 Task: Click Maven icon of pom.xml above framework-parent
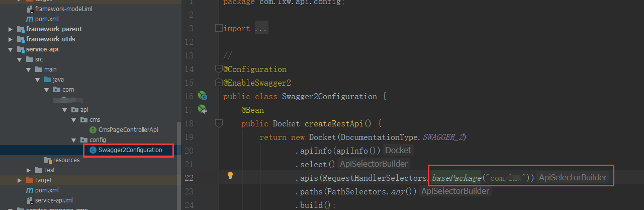click(29, 19)
